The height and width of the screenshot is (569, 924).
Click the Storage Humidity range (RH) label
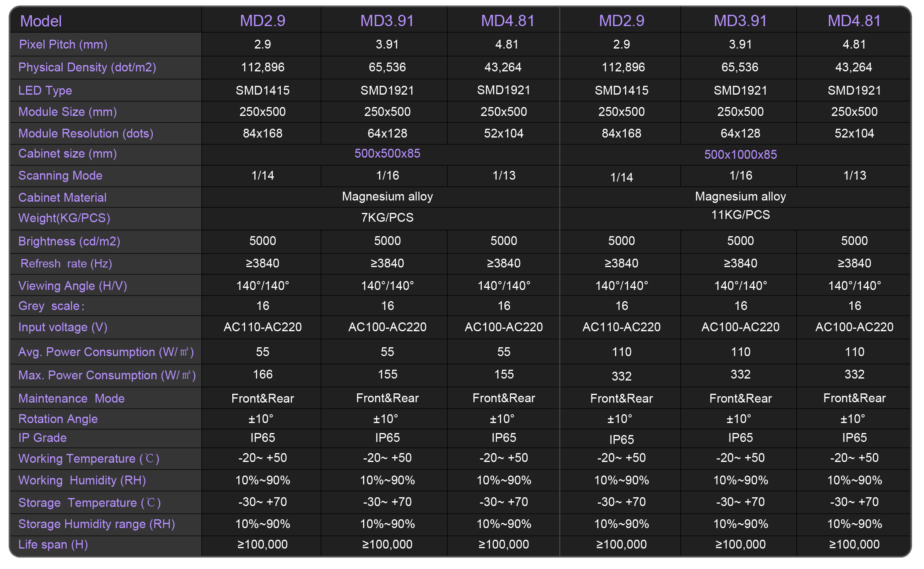96,524
